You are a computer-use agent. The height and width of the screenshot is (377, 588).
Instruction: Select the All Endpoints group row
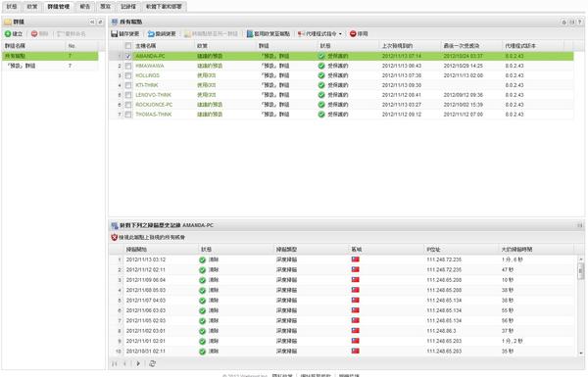(50, 56)
